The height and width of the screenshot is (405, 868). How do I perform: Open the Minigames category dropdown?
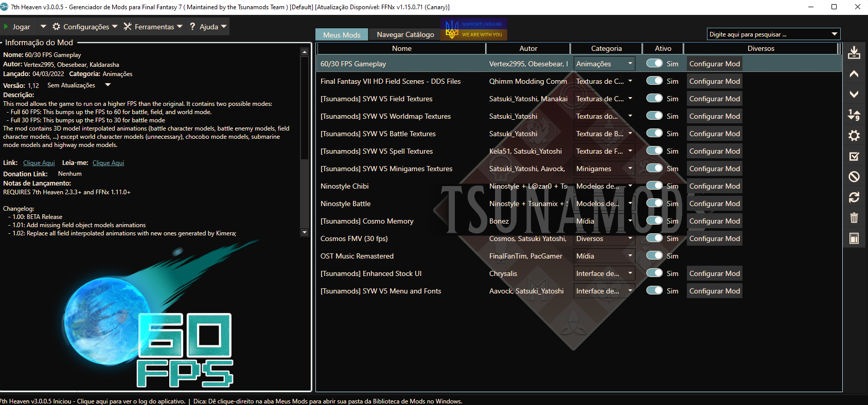coord(605,169)
